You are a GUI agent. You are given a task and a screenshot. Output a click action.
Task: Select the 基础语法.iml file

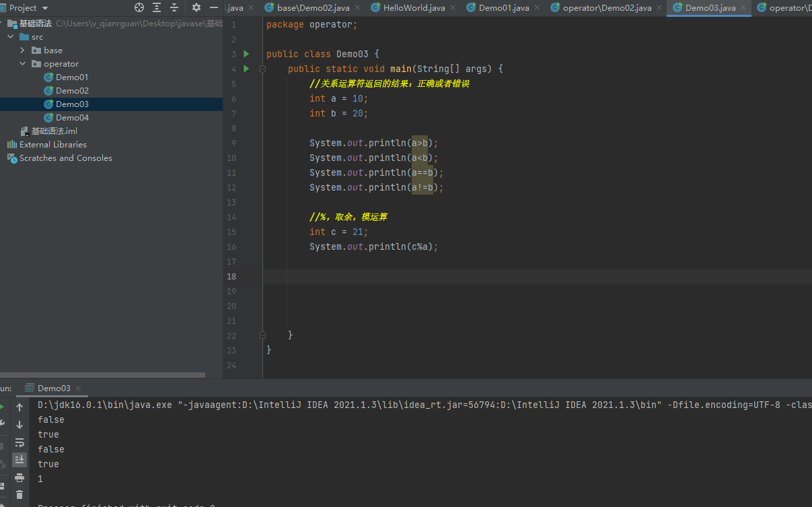(54, 131)
